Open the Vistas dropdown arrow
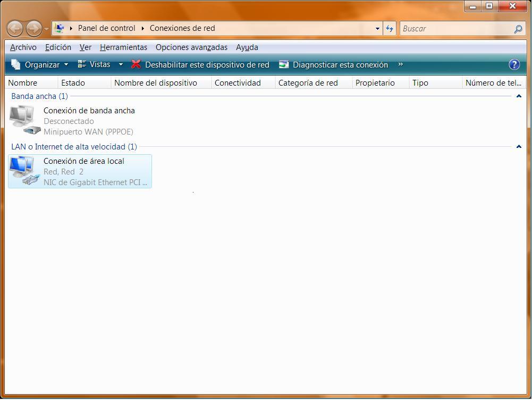 coord(121,64)
